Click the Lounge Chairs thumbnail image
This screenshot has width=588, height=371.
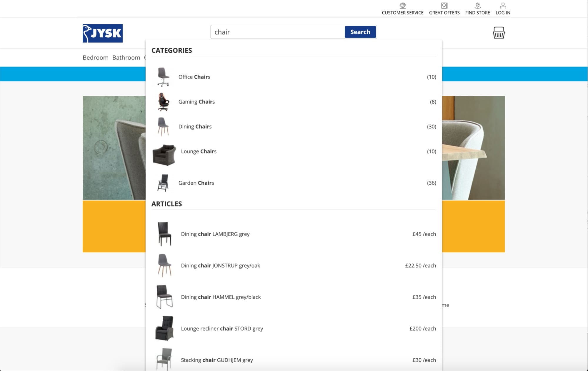(x=164, y=155)
